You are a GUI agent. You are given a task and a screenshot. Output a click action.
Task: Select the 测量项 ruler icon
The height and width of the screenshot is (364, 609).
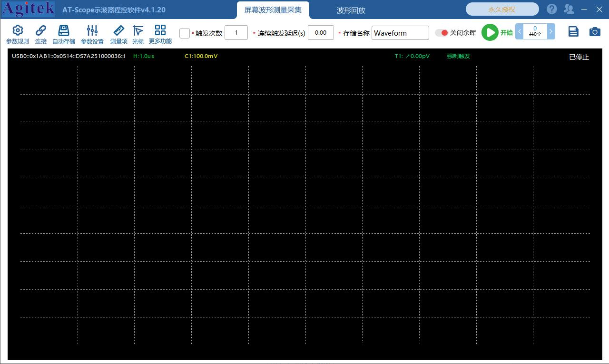[x=118, y=31]
